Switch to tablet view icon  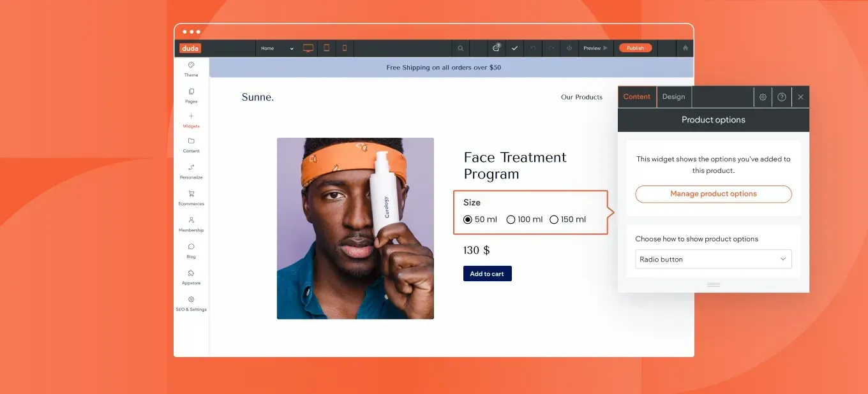click(326, 48)
